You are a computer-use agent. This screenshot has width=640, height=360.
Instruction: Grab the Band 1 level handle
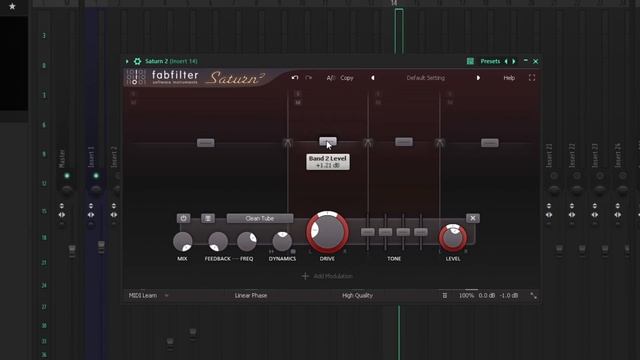(x=206, y=143)
